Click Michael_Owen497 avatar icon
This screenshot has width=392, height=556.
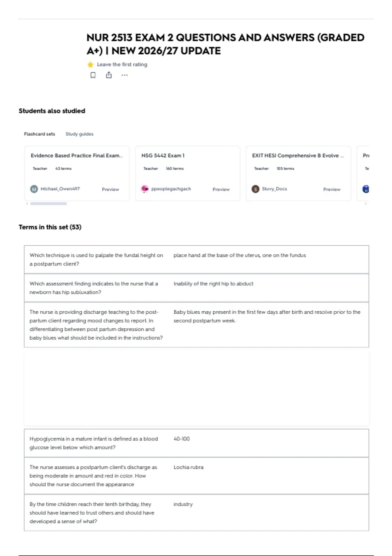34,189
